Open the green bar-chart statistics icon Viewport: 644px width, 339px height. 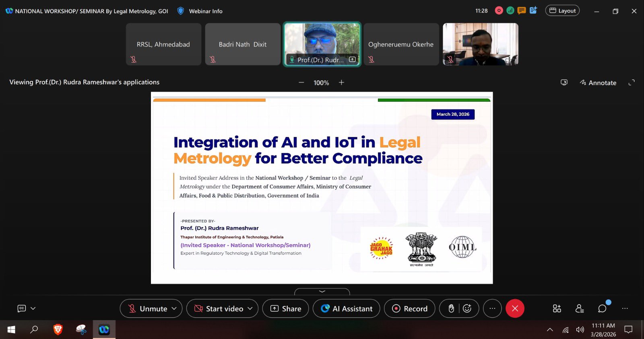510,11
